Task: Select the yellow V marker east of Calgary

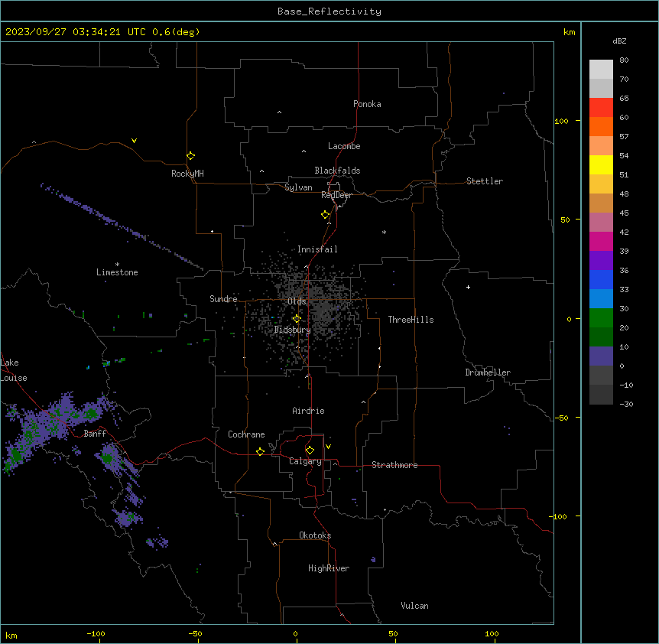Action: click(x=328, y=447)
